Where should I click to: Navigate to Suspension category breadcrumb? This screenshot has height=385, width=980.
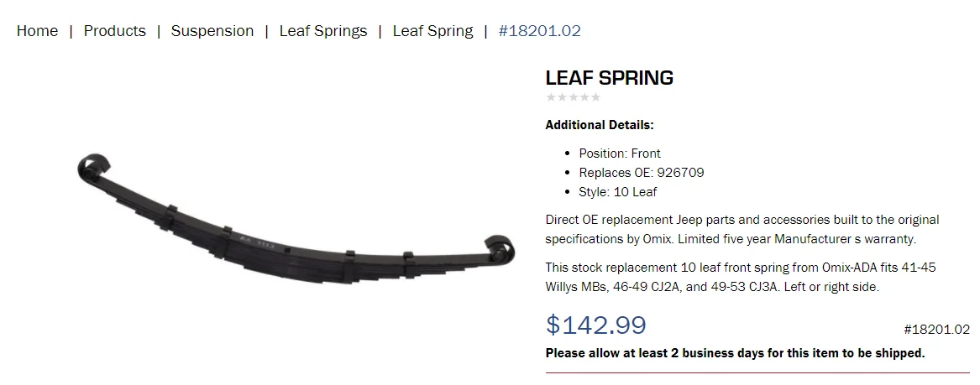coord(212,30)
